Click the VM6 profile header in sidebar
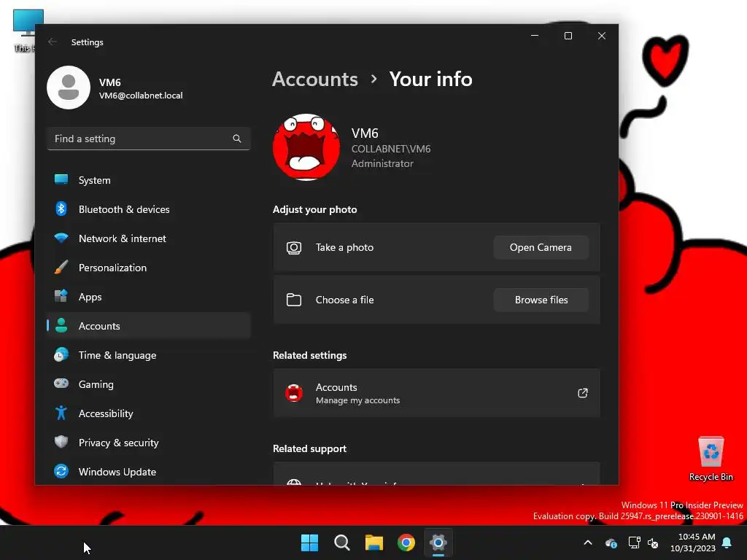This screenshot has height=560, width=747. pyautogui.click(x=115, y=87)
